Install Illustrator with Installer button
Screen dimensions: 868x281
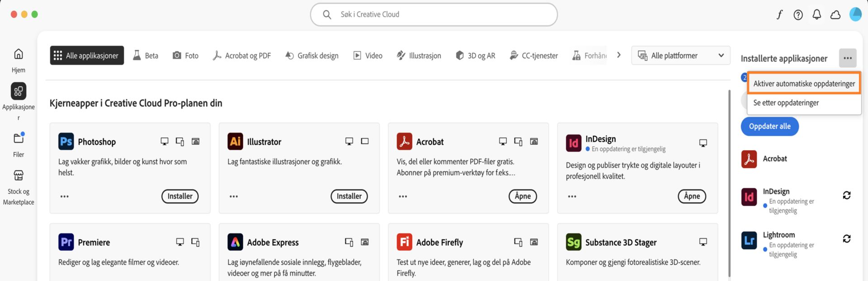click(x=349, y=196)
